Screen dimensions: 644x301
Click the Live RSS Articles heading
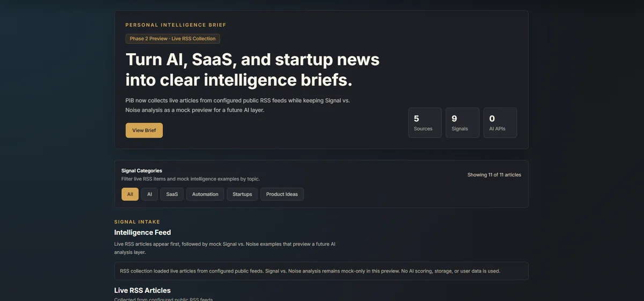coord(143,290)
